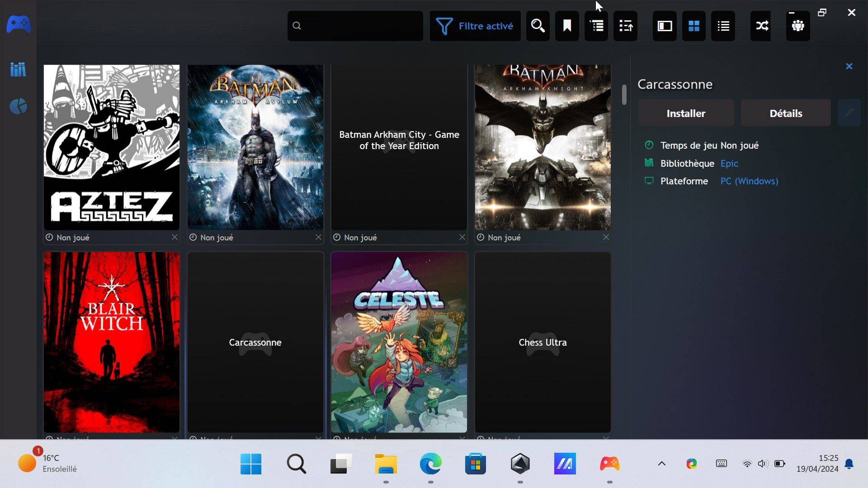Toggle the 'Filtre activé' filter button
The height and width of the screenshot is (488, 868).
(475, 26)
